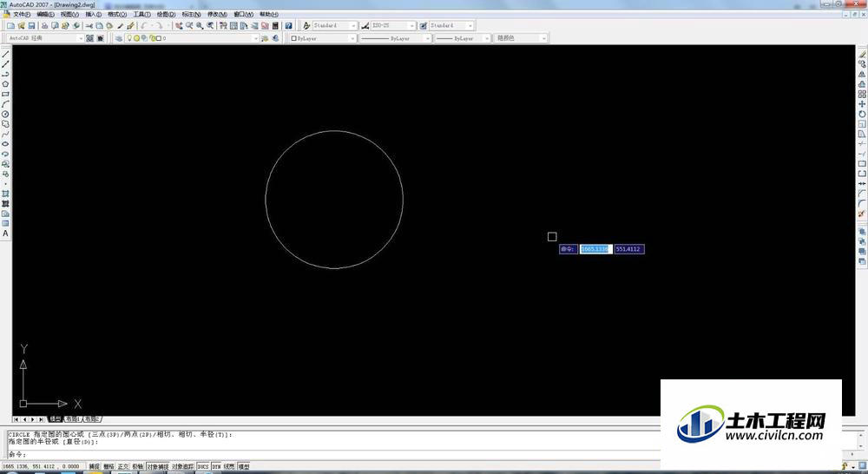Click the dynamic input X coordinate field
The image size is (868, 474).
595,249
